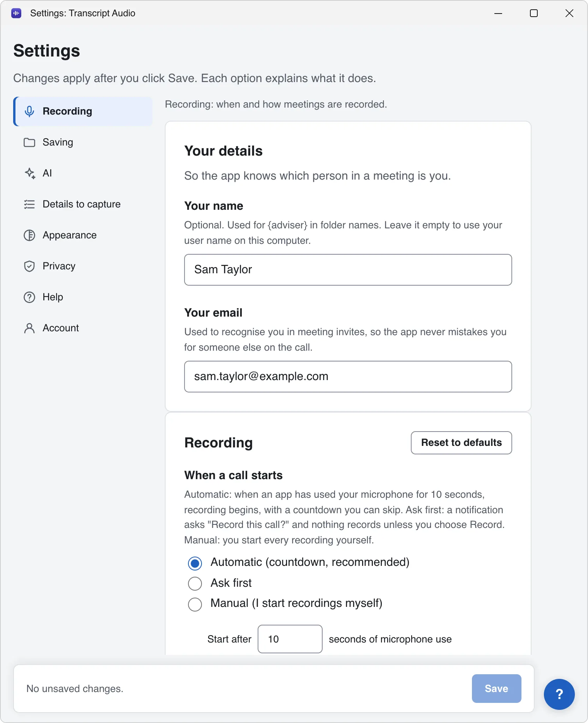The width and height of the screenshot is (588, 723).
Task: Maximize the Settings window
Action: (x=534, y=13)
